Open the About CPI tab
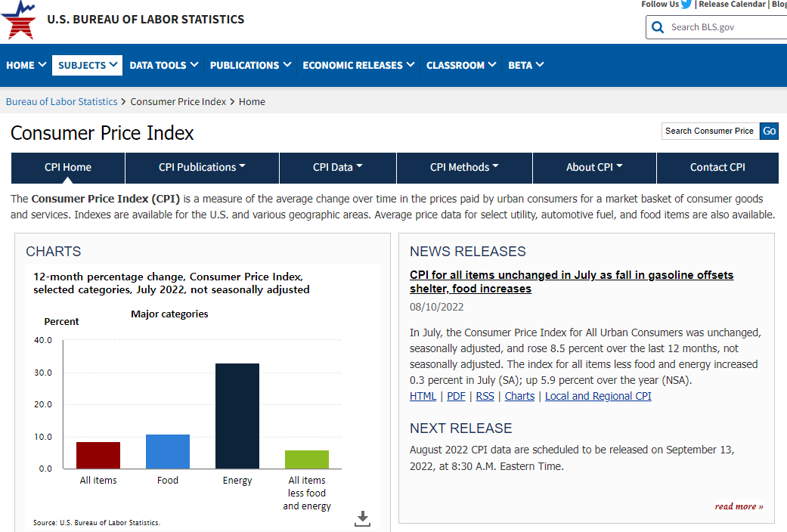Viewport: 787px width, 532px height. 594,168
